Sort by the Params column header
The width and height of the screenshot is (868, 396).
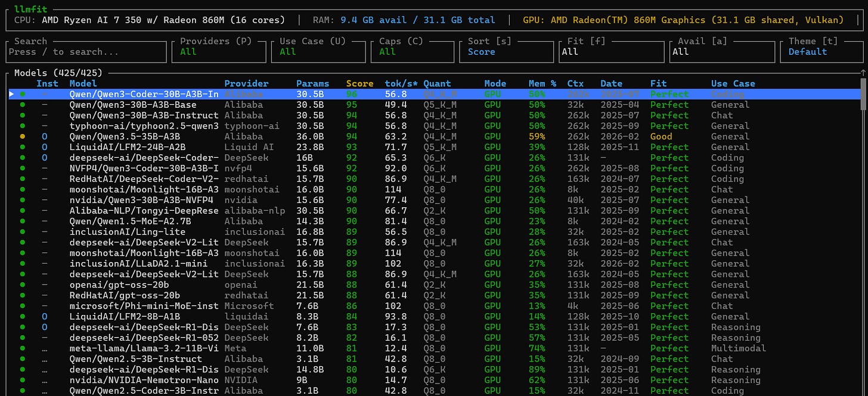click(312, 83)
